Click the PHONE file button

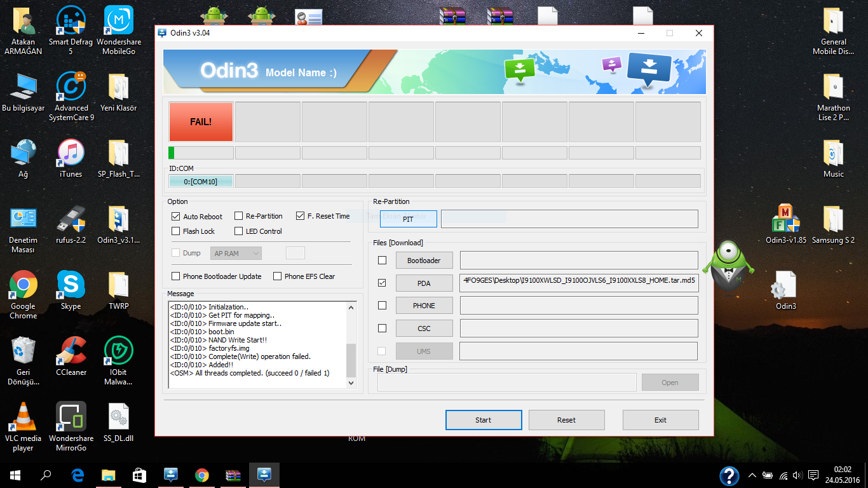point(424,306)
